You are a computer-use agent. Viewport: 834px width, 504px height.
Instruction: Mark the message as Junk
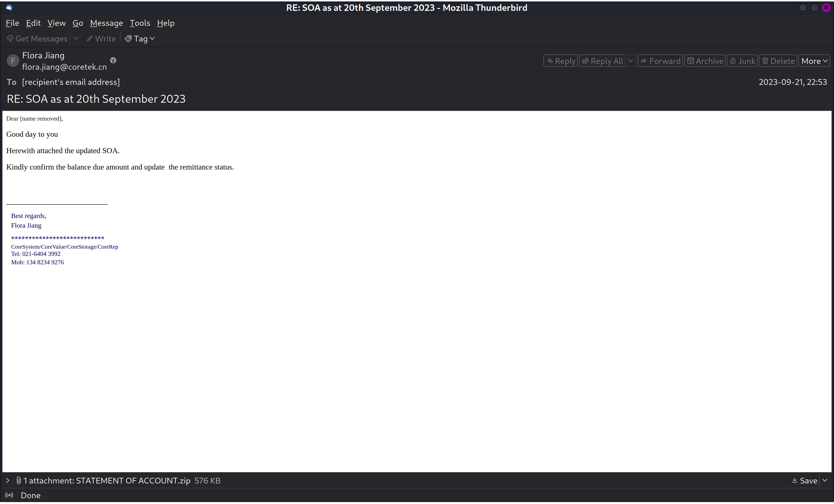pos(742,61)
